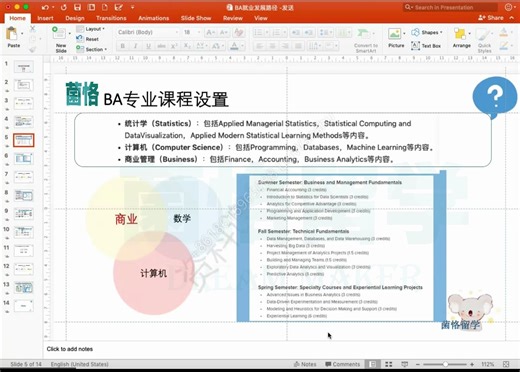This screenshot has width=520, height=372.
Task: Switch to Slide Sorter view icon
Action: (x=388, y=364)
